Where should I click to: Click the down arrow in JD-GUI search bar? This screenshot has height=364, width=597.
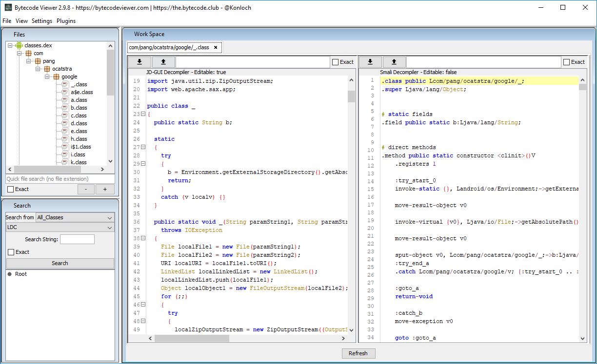(x=139, y=62)
